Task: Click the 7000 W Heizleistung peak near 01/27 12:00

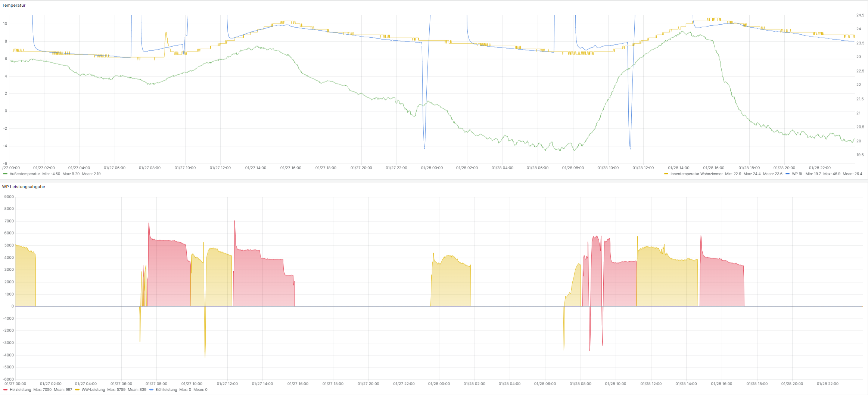Action: [x=234, y=221]
